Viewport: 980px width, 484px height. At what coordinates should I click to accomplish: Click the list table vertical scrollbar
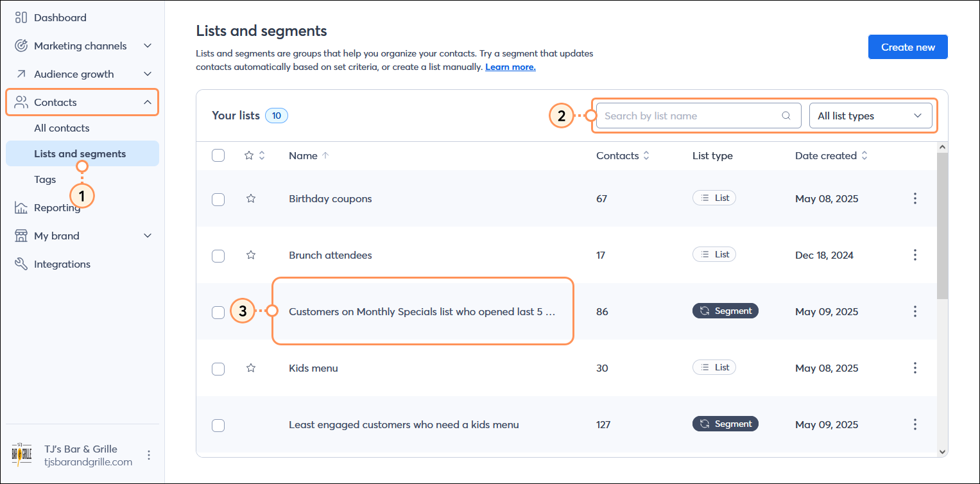[x=942, y=225]
